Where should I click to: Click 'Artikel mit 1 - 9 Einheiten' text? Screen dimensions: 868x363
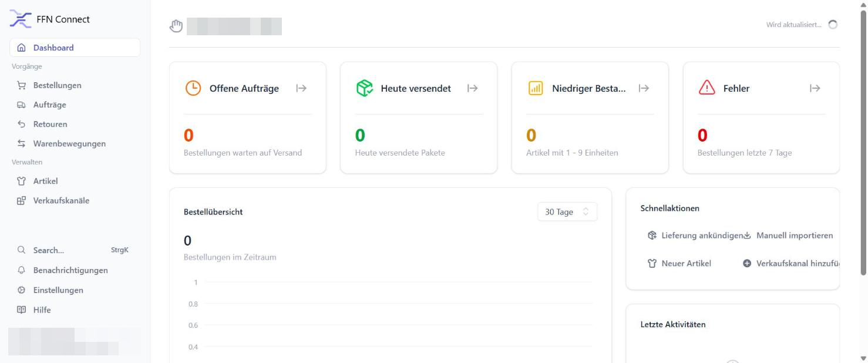coord(572,153)
